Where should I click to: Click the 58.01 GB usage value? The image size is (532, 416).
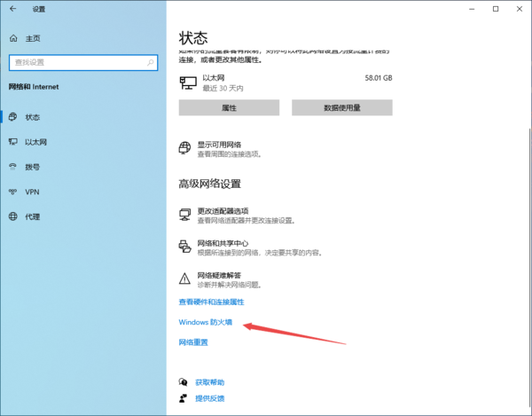pos(379,78)
